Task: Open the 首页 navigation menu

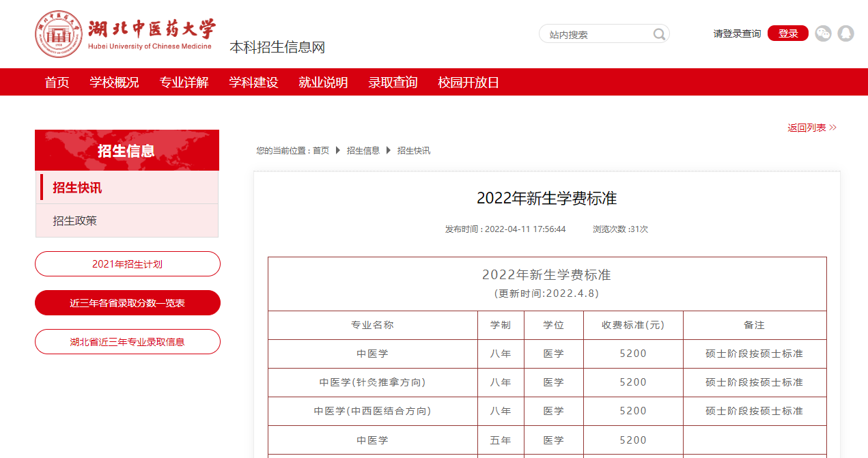Action: pyautogui.click(x=56, y=82)
